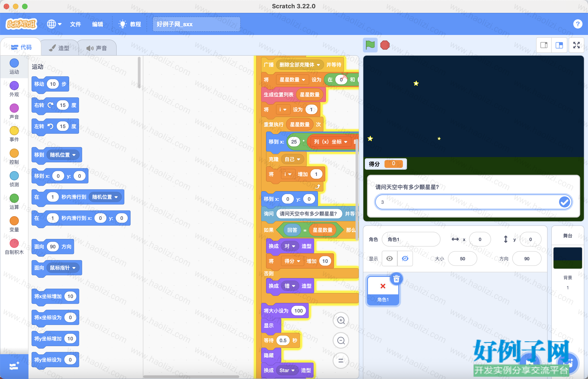Click the block palette vertical scrollbar
Screen dimensions: 588x379
(x=139, y=72)
